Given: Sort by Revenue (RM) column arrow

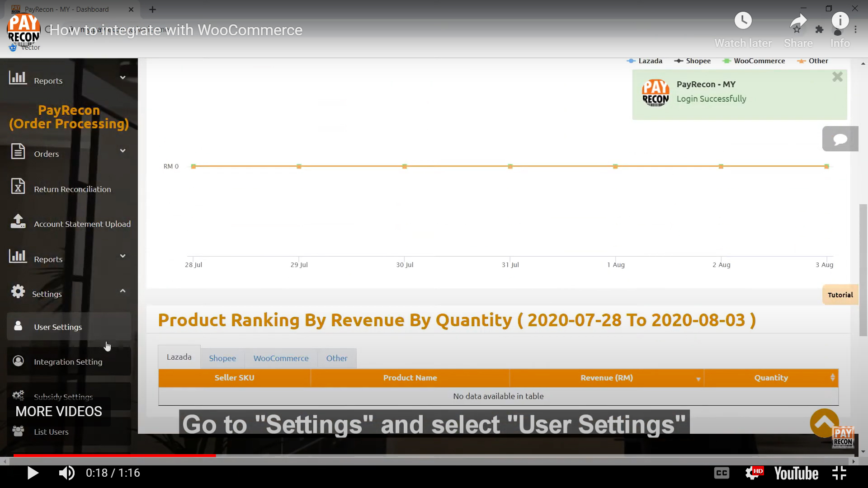Looking at the screenshot, I should click(x=698, y=379).
